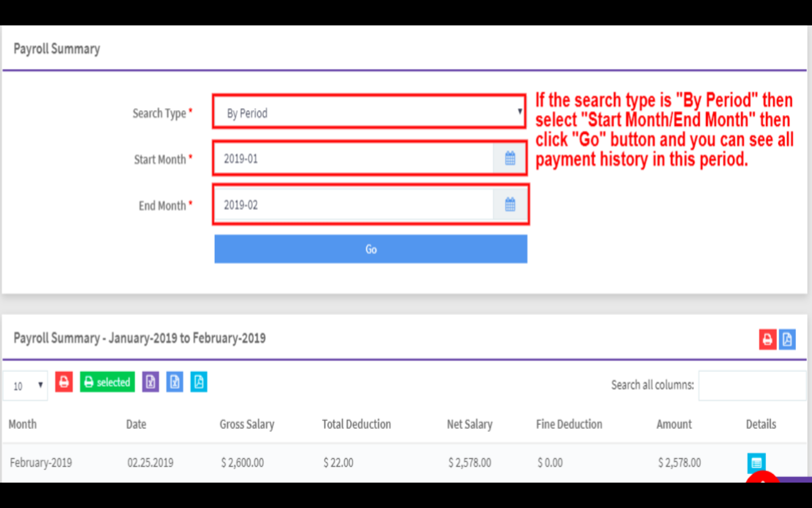Click the red print icon in table toolbar
Image resolution: width=812 pixels, height=508 pixels.
pyautogui.click(x=64, y=382)
